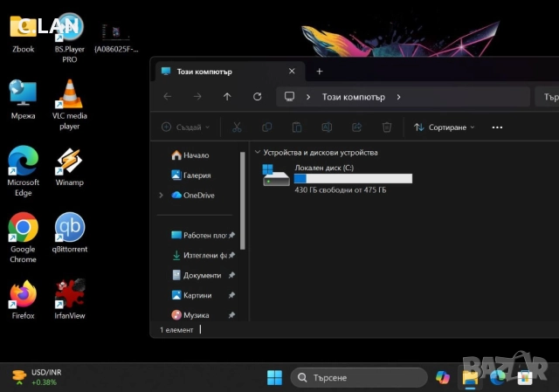Open a new Explorer tab
The width and height of the screenshot is (559, 392).
319,72
